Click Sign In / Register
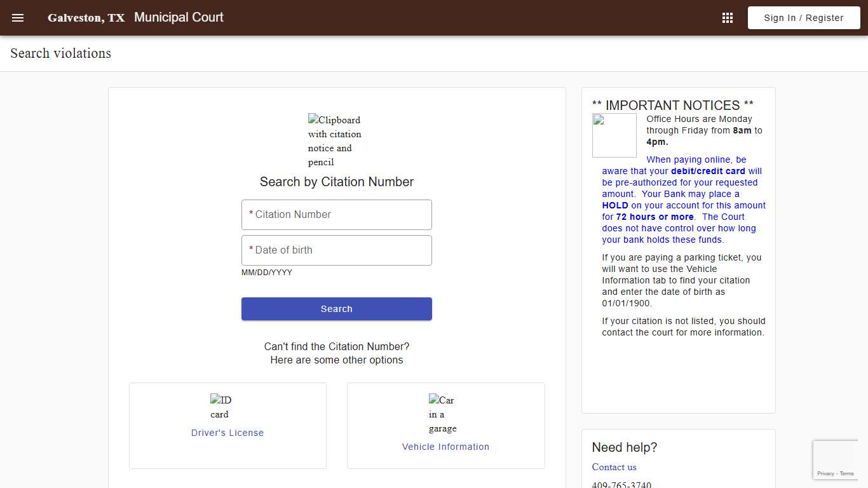Viewport: 868px width, 488px height. pos(803,17)
